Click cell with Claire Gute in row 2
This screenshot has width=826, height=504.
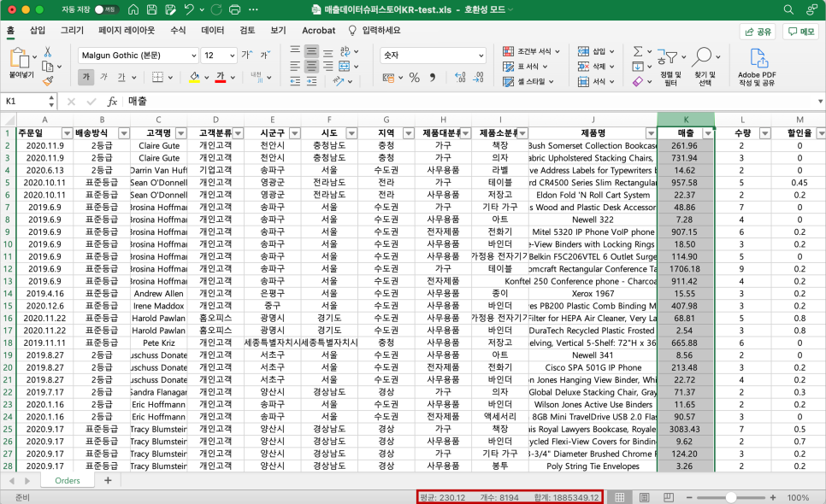pyautogui.click(x=158, y=146)
